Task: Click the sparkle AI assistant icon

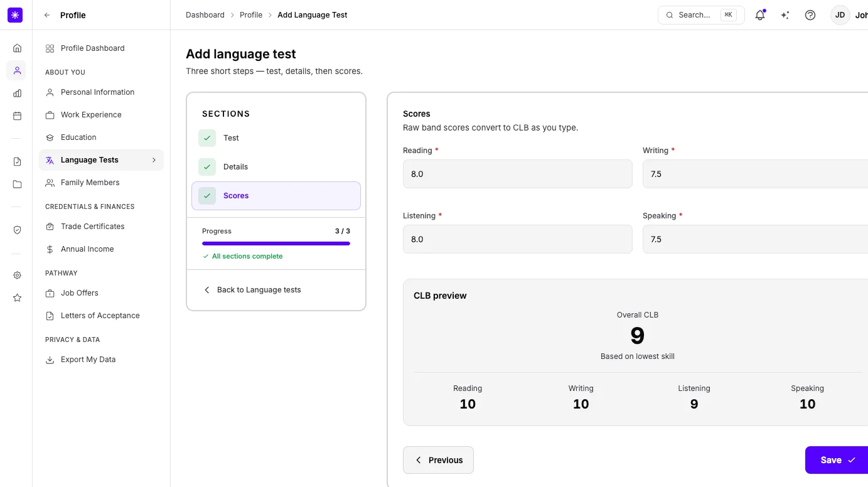Action: 785,15
